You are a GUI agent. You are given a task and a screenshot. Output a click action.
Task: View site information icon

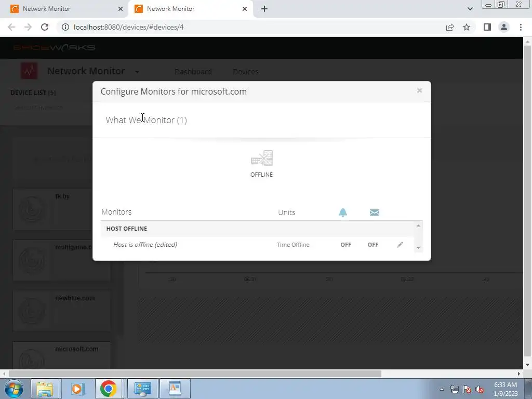tap(65, 27)
